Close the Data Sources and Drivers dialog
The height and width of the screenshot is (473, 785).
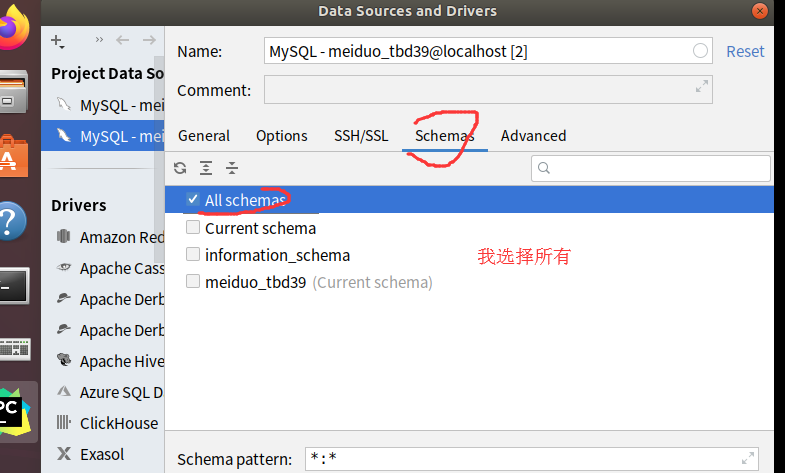[x=759, y=11]
